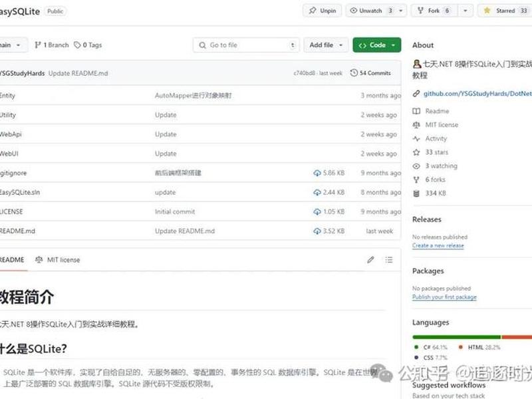Click the C# 64.1% language entry
Screen dimensions: 532x399
coord(431,347)
